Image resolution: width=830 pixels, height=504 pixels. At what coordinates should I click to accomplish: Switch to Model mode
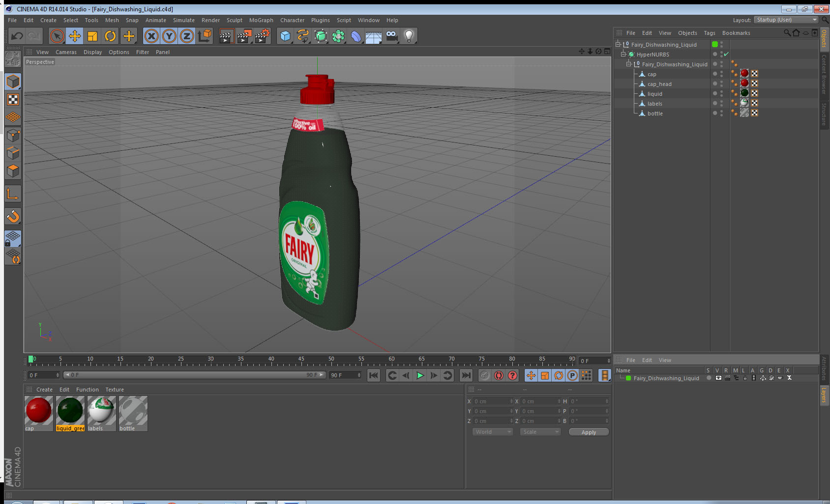coord(13,82)
